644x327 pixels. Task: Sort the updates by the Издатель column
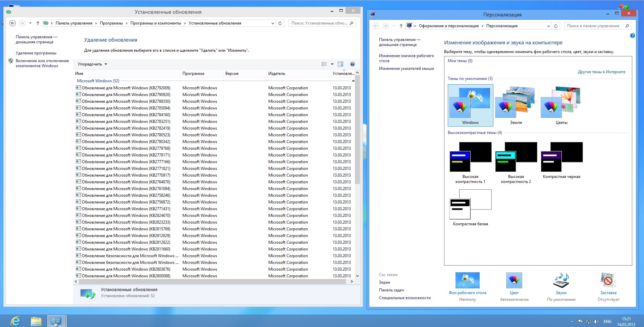click(298, 74)
